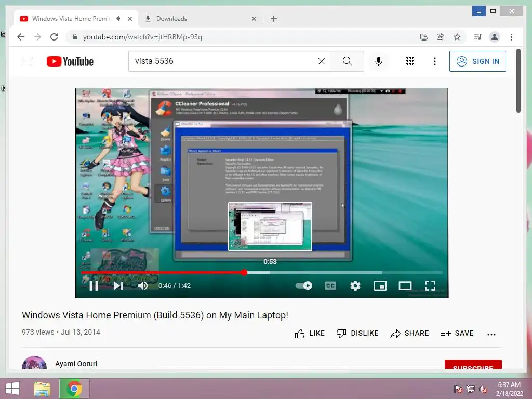Click the SHARE button
The height and width of the screenshot is (399, 532).
(x=409, y=334)
